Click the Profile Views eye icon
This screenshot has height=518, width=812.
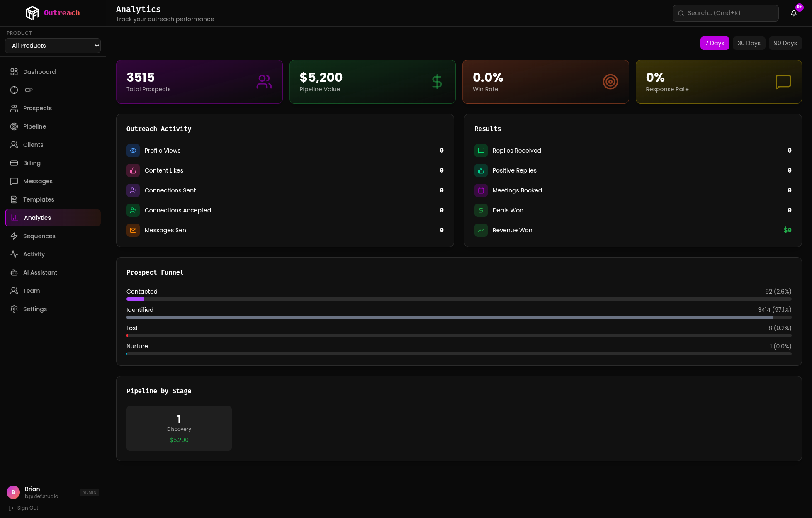tap(133, 151)
